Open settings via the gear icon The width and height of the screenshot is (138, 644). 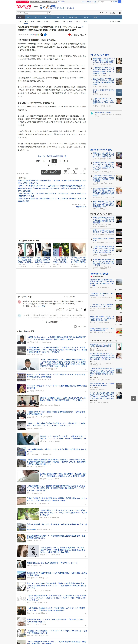(x=120, y=13)
